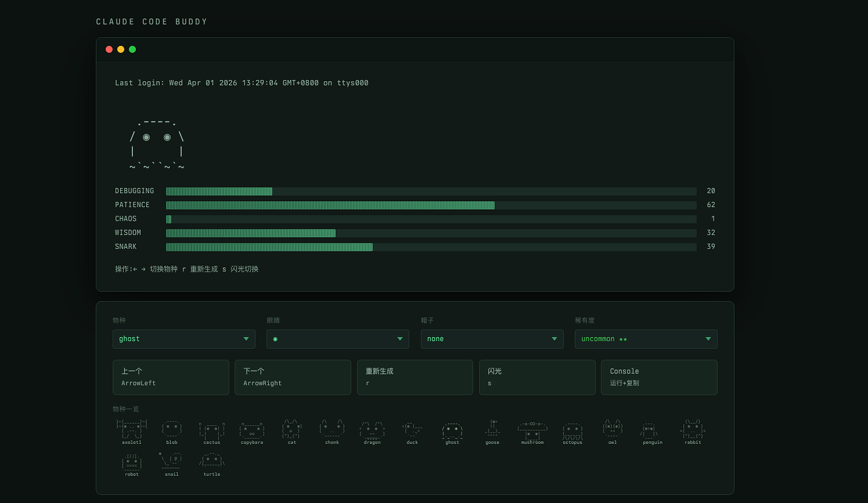The height and width of the screenshot is (503, 868).
Task: Open the 物种 dropdown showing ghost
Action: (x=184, y=339)
